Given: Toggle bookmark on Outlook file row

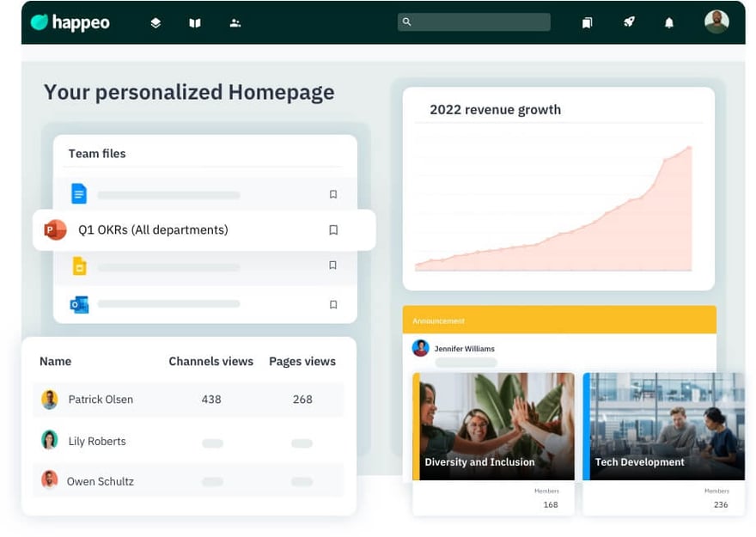Looking at the screenshot, I should point(333,304).
